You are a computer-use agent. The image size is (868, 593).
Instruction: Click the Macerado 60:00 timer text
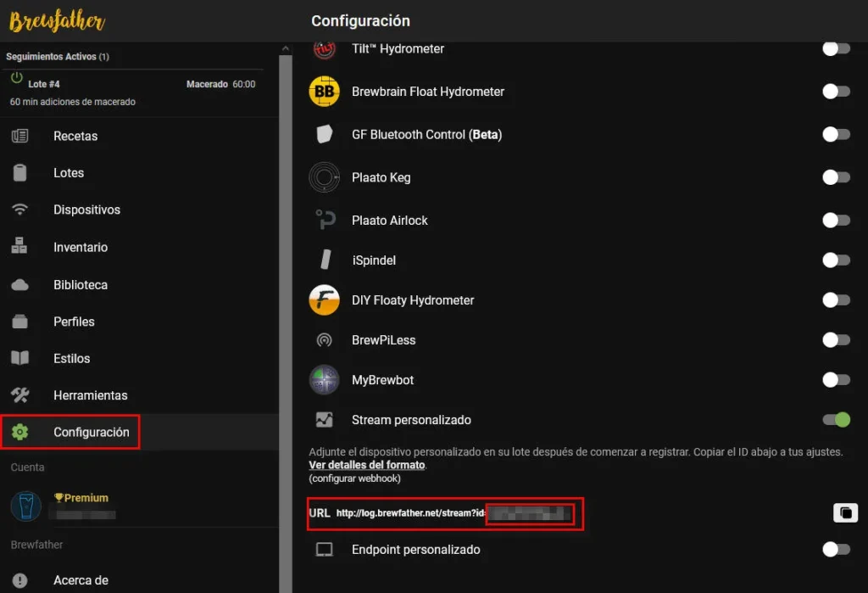pyautogui.click(x=221, y=84)
